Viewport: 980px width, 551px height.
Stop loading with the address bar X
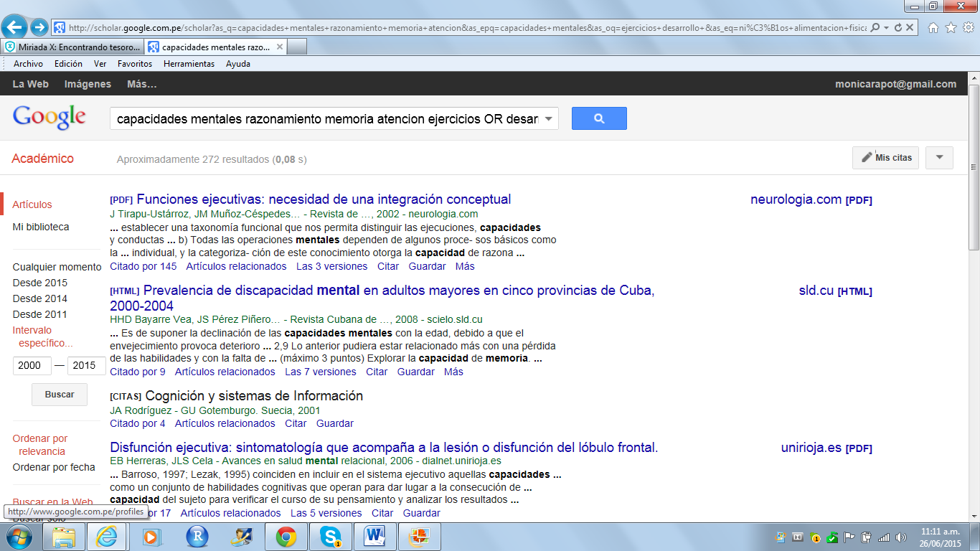pos(910,27)
